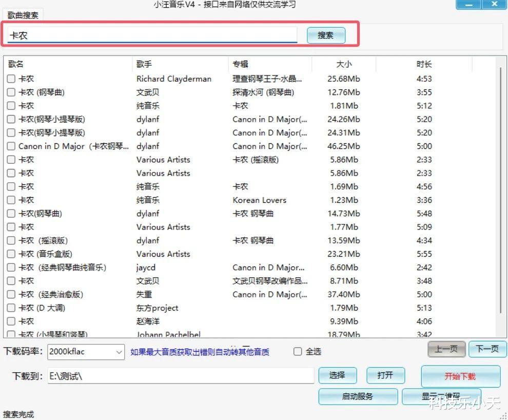
Task: Click the 搜索完成 status text
Action: click(18, 414)
